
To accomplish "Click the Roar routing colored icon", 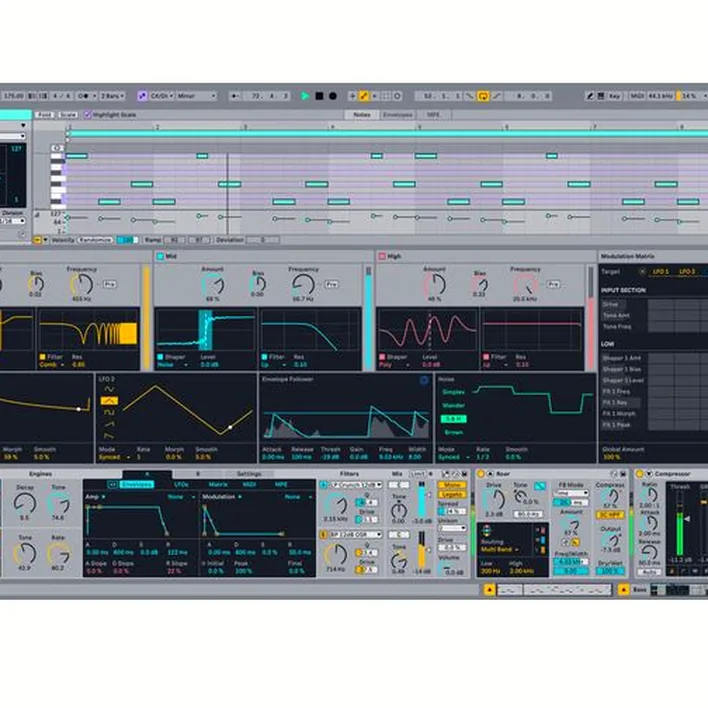I will 486,530.
